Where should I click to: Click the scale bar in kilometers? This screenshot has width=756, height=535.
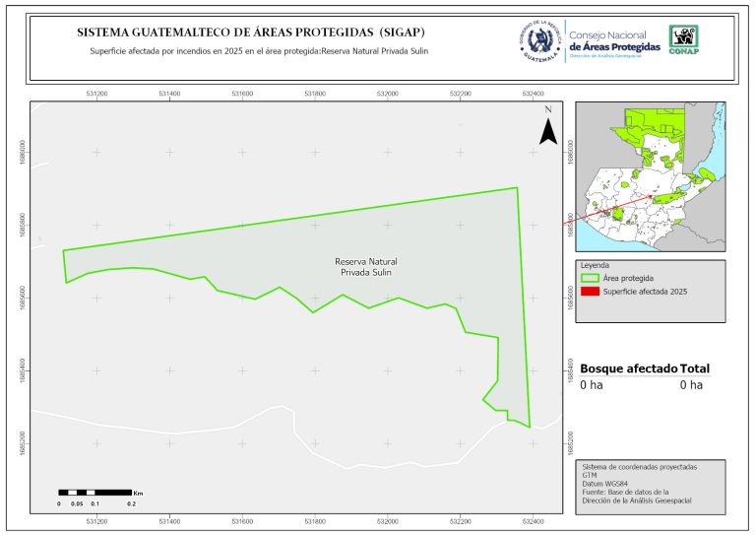94,492
